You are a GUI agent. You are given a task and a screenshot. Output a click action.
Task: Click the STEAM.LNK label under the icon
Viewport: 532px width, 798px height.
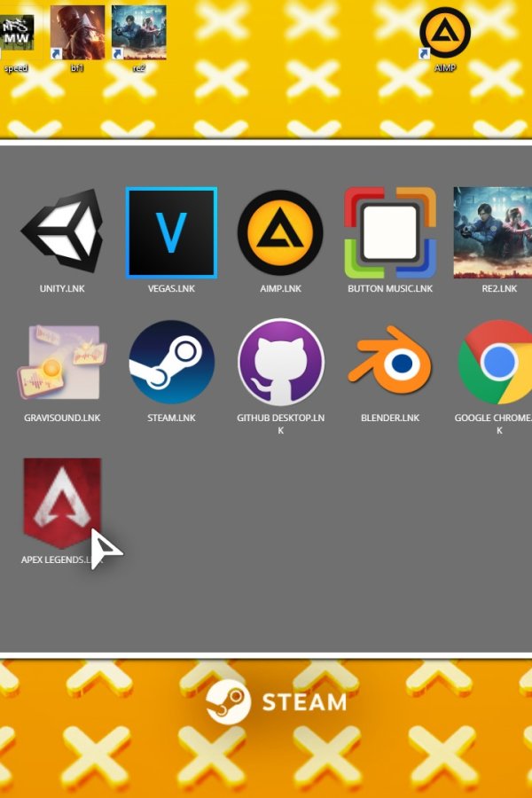point(171,418)
